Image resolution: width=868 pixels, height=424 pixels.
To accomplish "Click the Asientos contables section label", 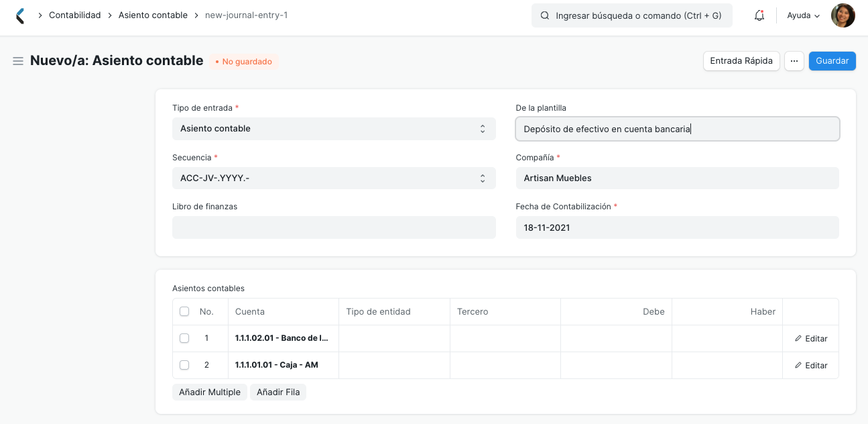I will 208,288.
